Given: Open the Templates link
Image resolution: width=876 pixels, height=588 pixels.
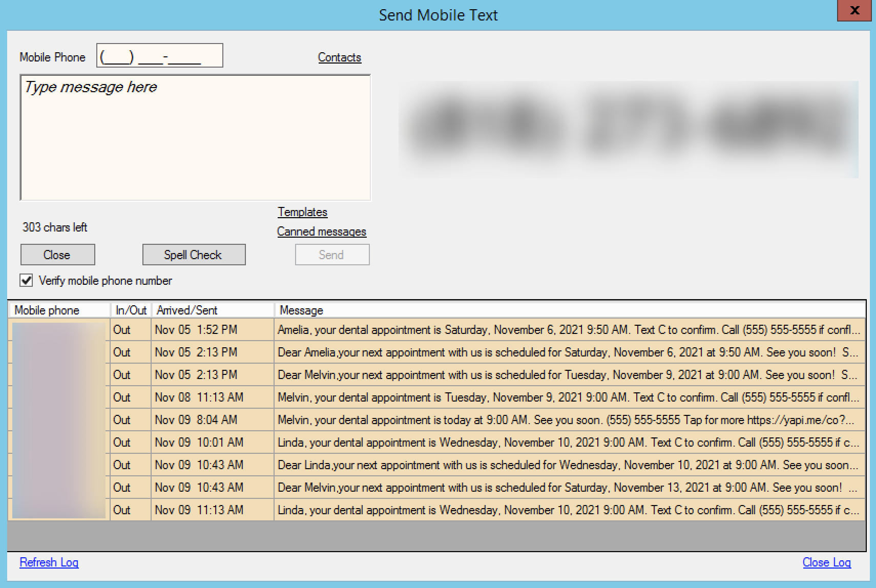Looking at the screenshot, I should click(x=302, y=212).
